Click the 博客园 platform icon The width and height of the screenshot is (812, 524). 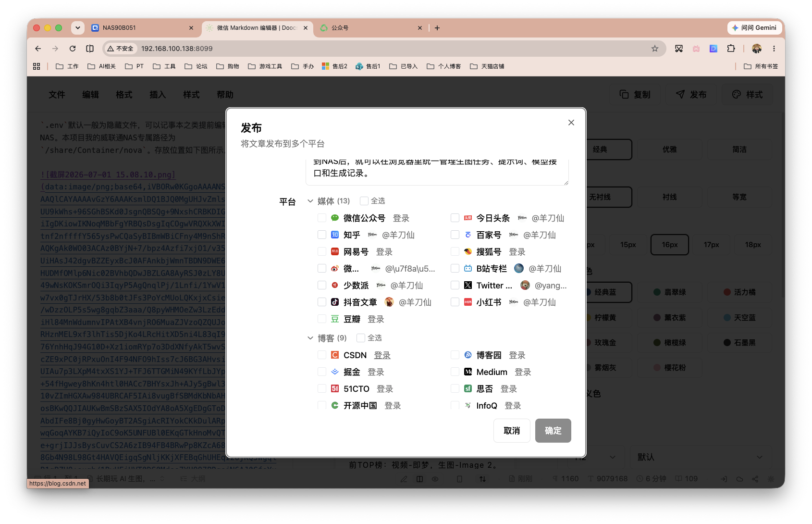(468, 355)
